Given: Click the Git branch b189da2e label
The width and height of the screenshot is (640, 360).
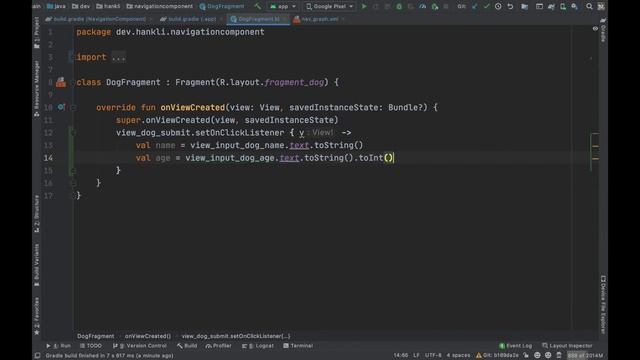Looking at the screenshot, I should click(501, 355).
